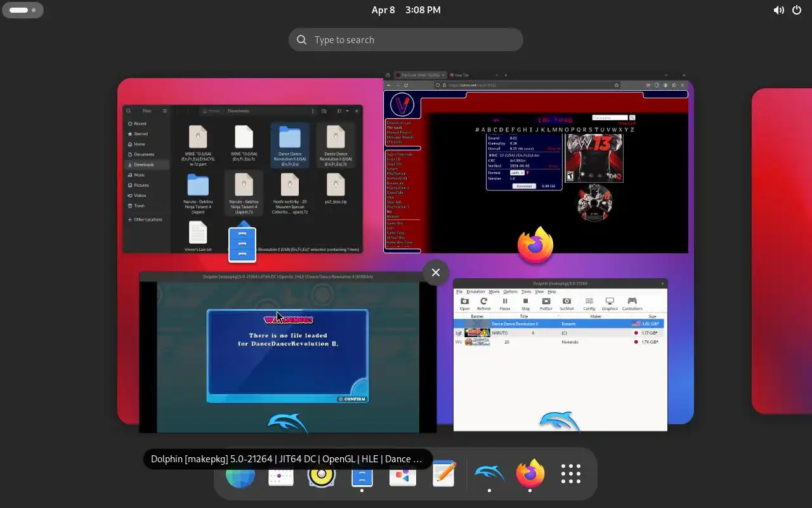Click the Vault page search name field
This screenshot has width=812, height=508.
(610, 117)
